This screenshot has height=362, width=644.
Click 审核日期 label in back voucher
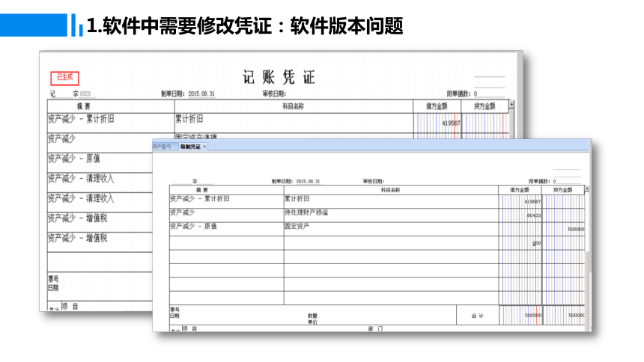pyautogui.click(x=274, y=94)
